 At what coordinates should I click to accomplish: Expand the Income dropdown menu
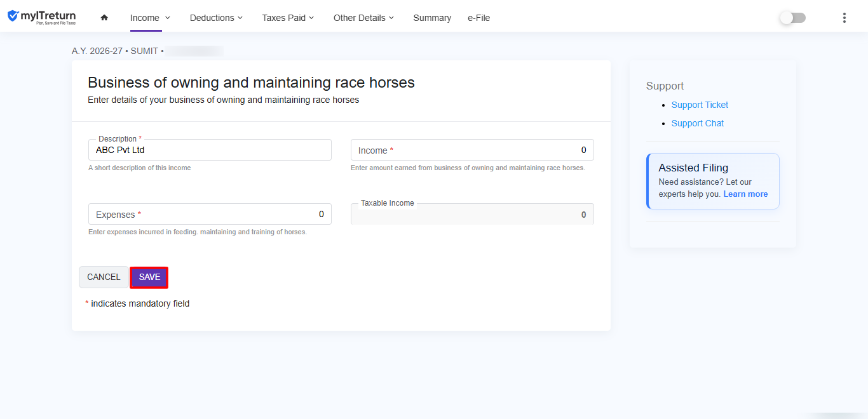pyautogui.click(x=150, y=18)
